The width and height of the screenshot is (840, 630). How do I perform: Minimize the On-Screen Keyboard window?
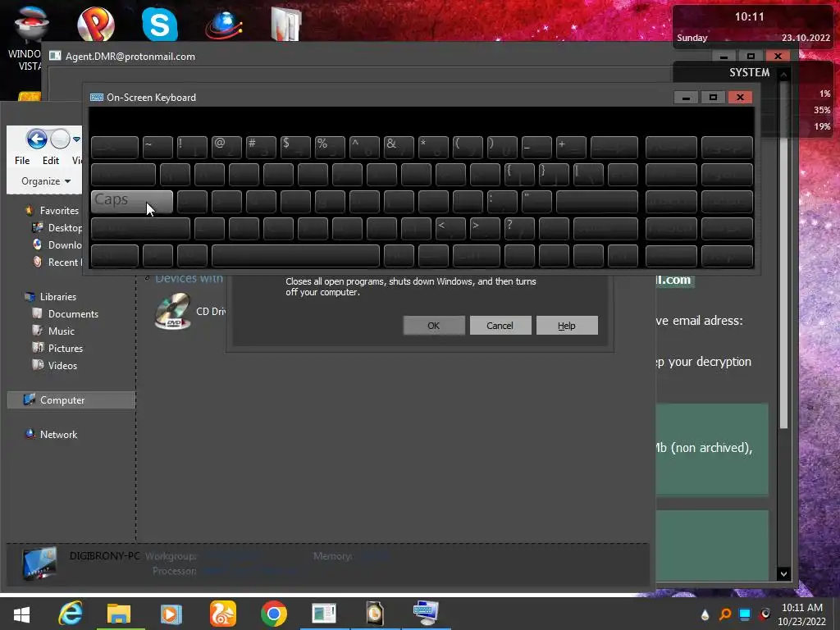(x=686, y=98)
